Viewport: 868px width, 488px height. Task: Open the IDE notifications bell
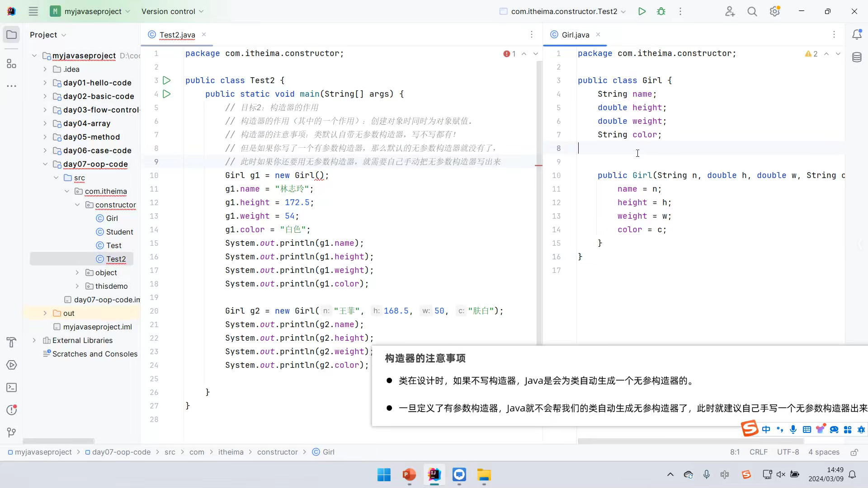click(x=857, y=35)
